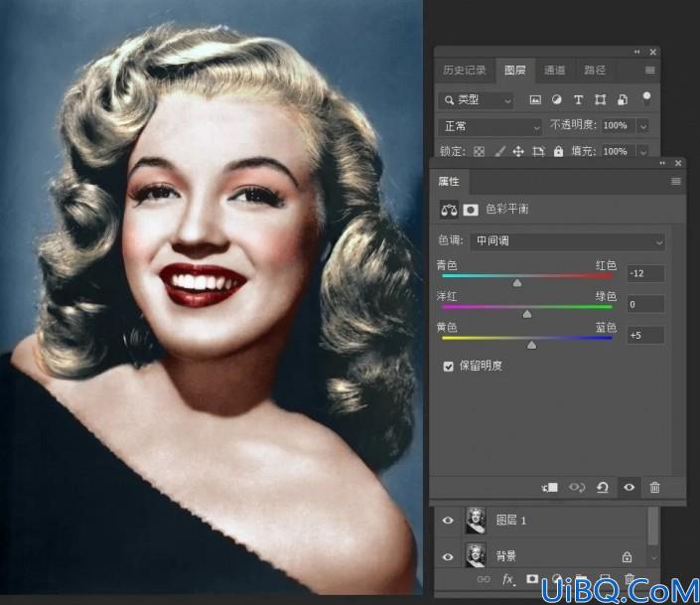Switch to the 通道 channels tab
Screen dimensions: 700x605
pyautogui.click(x=554, y=71)
